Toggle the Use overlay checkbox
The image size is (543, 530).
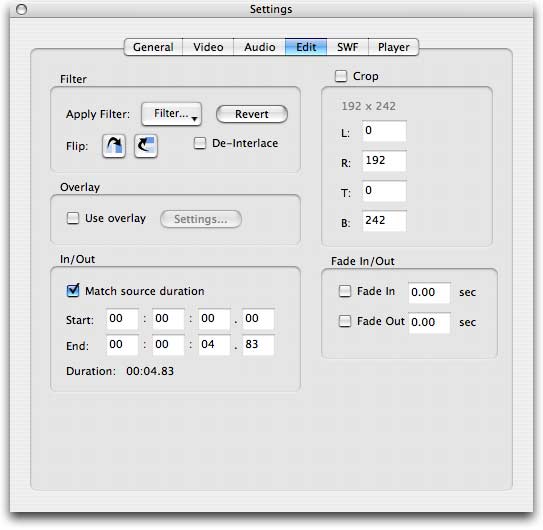pyautogui.click(x=73, y=218)
